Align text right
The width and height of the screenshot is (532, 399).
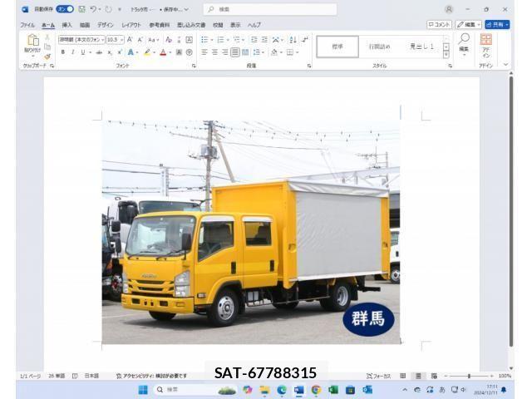225,52
